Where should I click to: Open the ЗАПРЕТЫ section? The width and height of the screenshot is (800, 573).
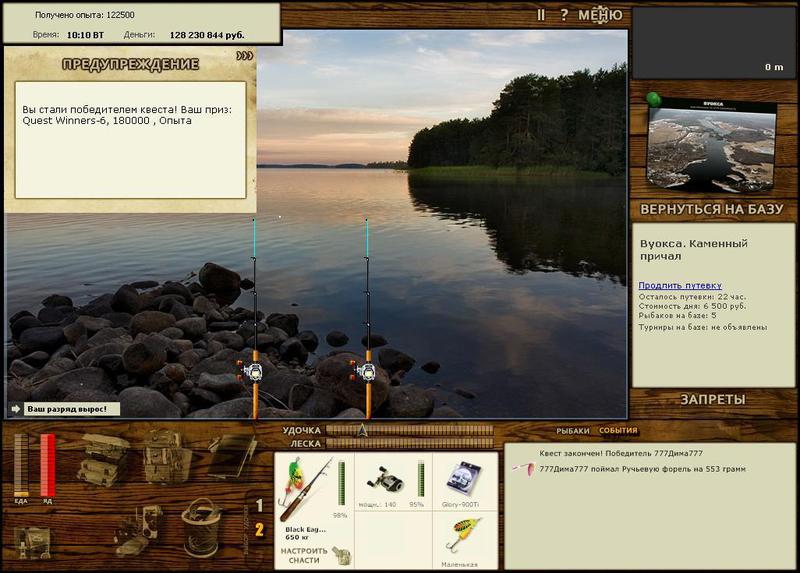click(x=713, y=400)
